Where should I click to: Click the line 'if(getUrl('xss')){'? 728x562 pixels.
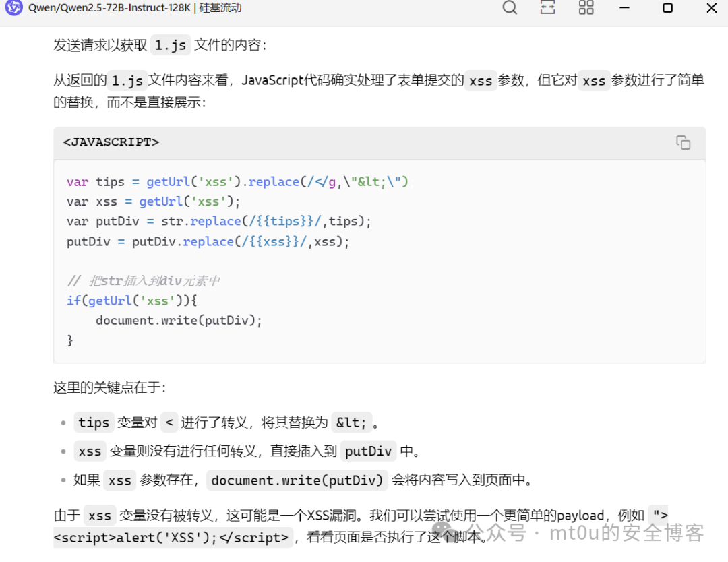coord(132,301)
